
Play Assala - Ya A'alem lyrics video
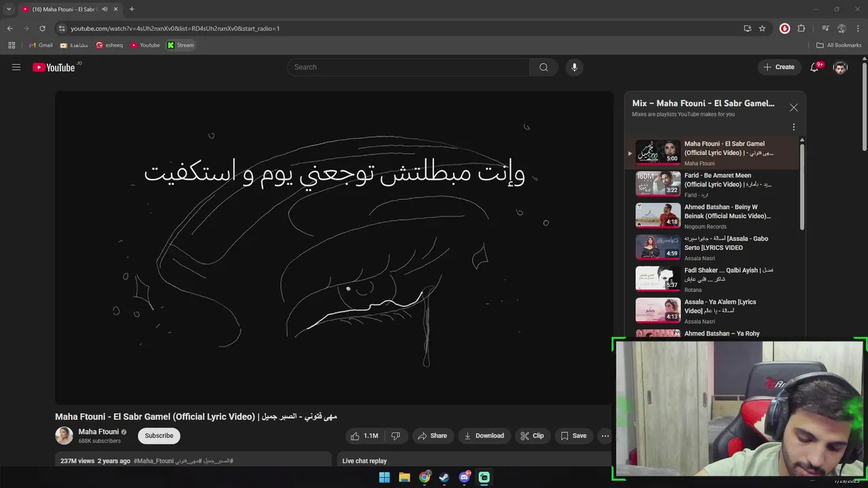712,311
